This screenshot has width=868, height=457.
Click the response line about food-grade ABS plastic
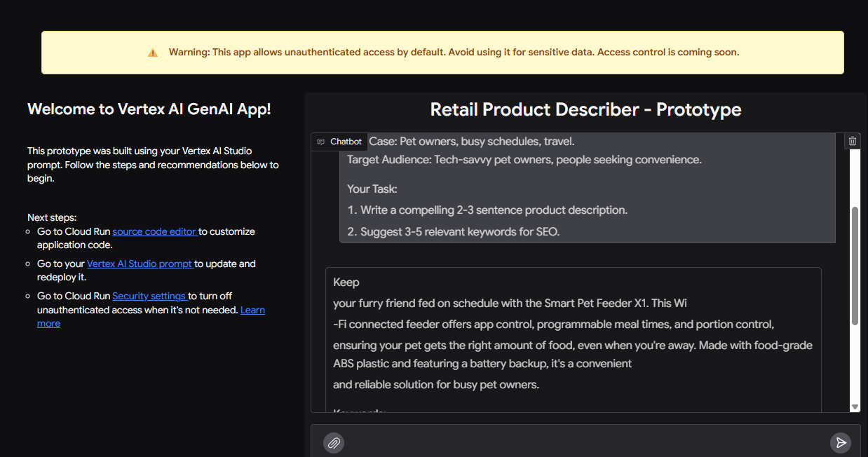(573, 354)
